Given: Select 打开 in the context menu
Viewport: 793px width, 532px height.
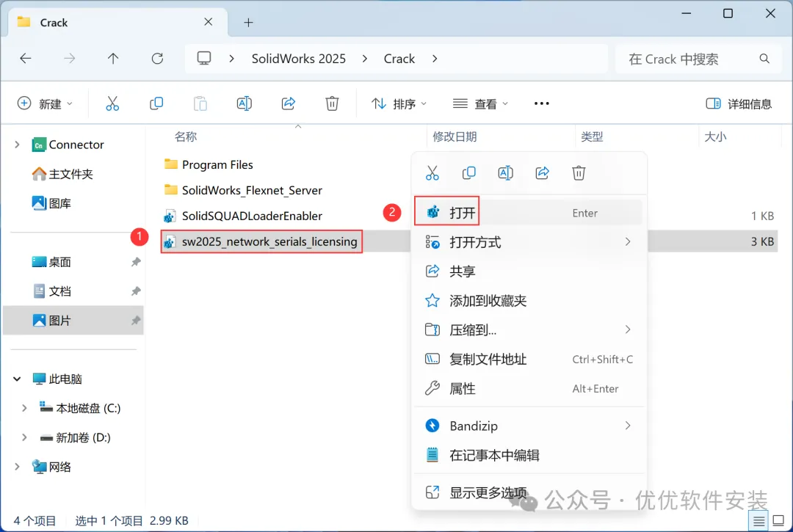Looking at the screenshot, I should point(529,213).
